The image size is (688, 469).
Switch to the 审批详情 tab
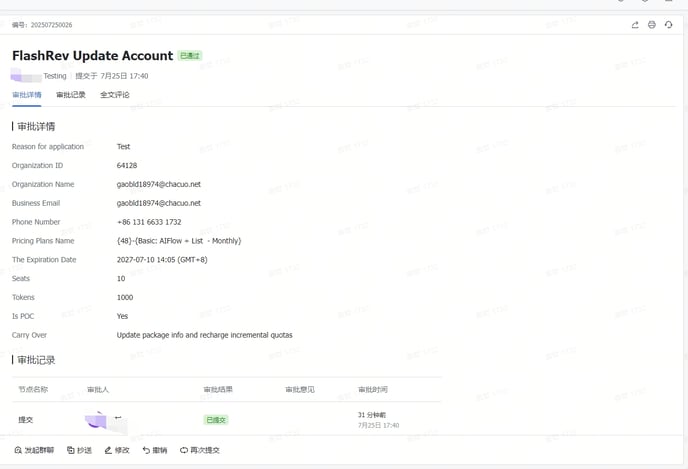pyautogui.click(x=27, y=95)
